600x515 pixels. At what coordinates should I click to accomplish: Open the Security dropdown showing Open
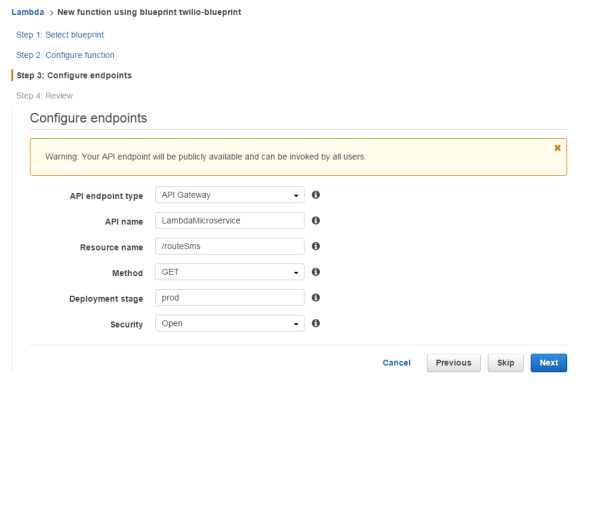tap(230, 323)
